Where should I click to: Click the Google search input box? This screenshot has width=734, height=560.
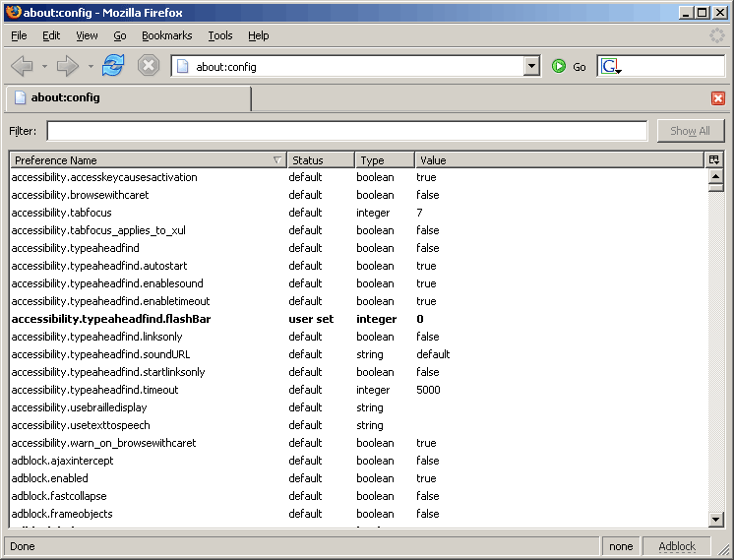click(x=673, y=67)
